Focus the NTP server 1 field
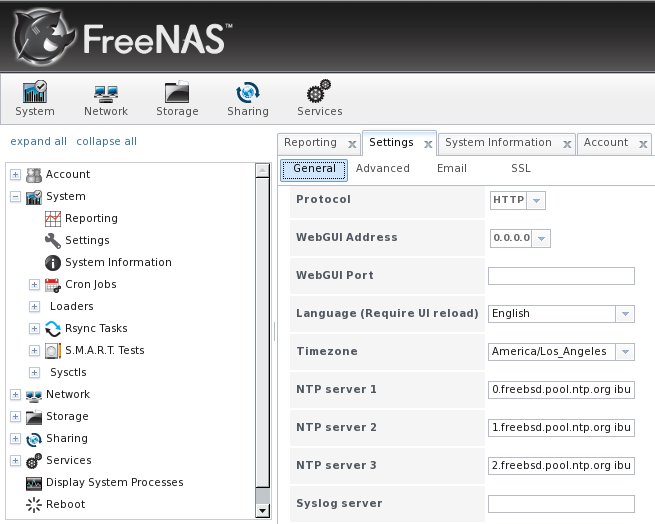The width and height of the screenshot is (655, 524). pyautogui.click(x=561, y=390)
